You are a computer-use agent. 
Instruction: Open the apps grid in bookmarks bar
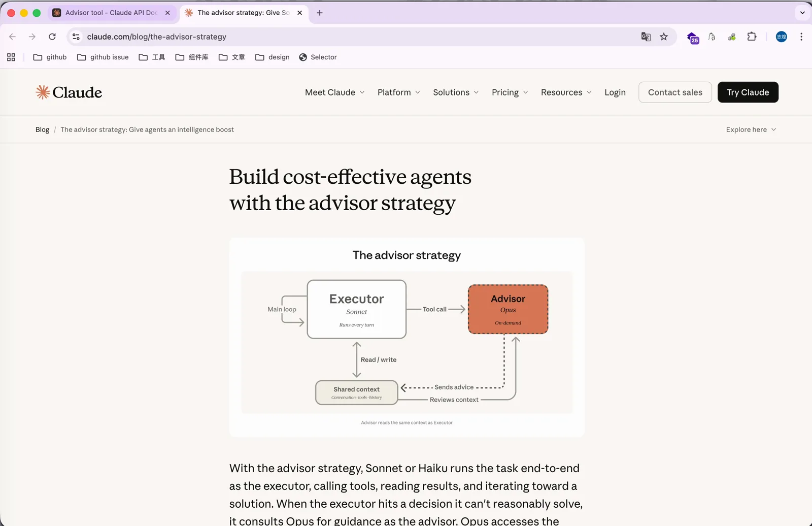coord(11,57)
